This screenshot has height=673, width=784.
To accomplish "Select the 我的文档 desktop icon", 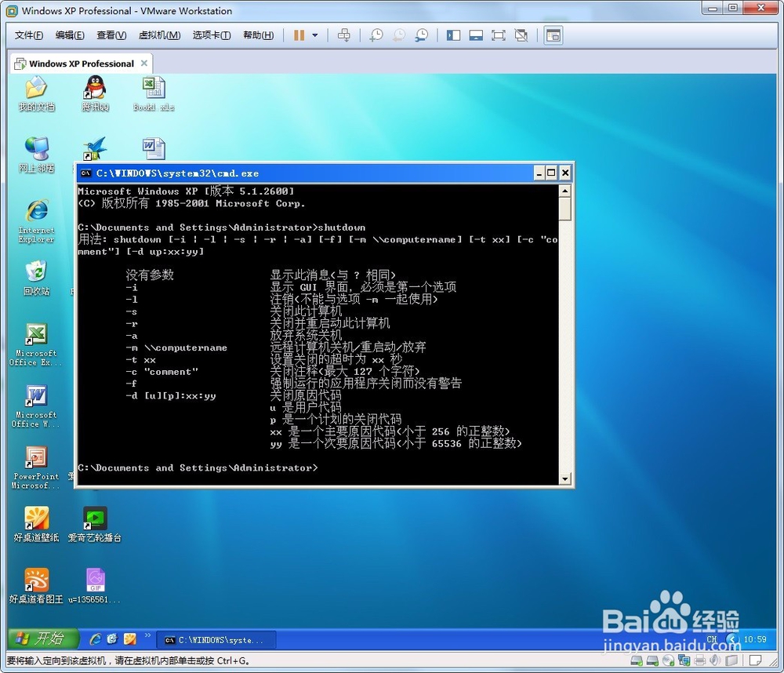I will point(37,93).
